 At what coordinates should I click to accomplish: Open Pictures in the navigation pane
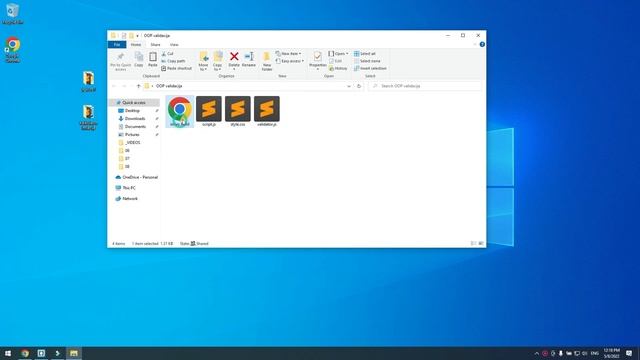(x=132, y=134)
